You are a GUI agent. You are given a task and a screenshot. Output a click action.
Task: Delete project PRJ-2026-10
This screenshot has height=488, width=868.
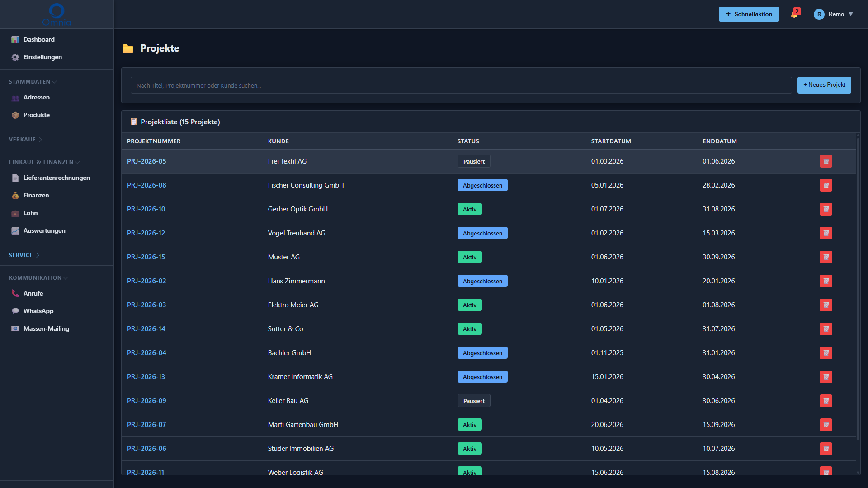point(826,209)
